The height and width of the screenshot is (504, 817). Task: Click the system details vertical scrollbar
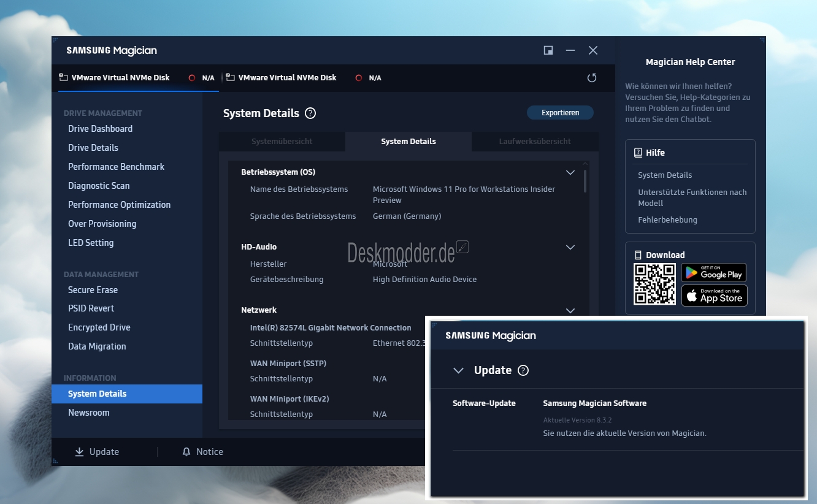click(x=585, y=181)
